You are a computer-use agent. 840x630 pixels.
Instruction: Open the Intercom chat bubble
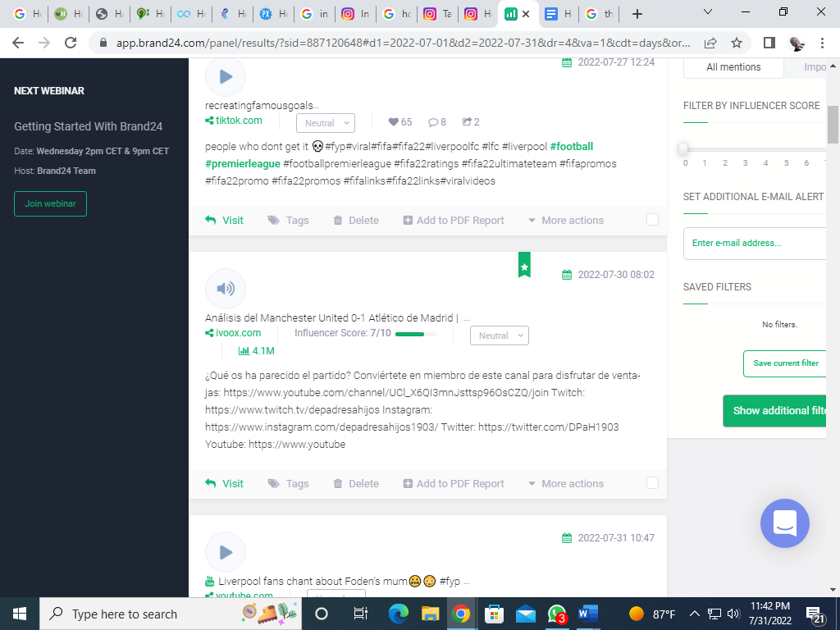pyautogui.click(x=785, y=523)
